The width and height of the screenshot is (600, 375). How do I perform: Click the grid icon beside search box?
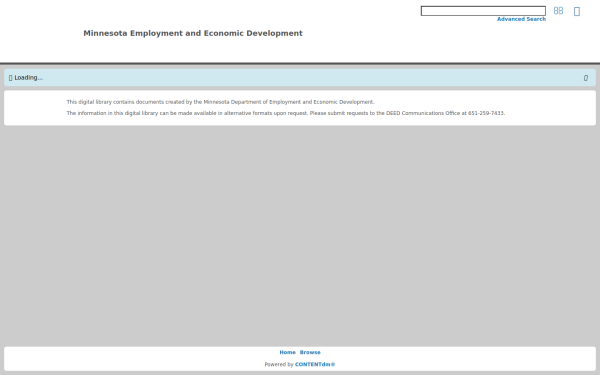[558, 11]
